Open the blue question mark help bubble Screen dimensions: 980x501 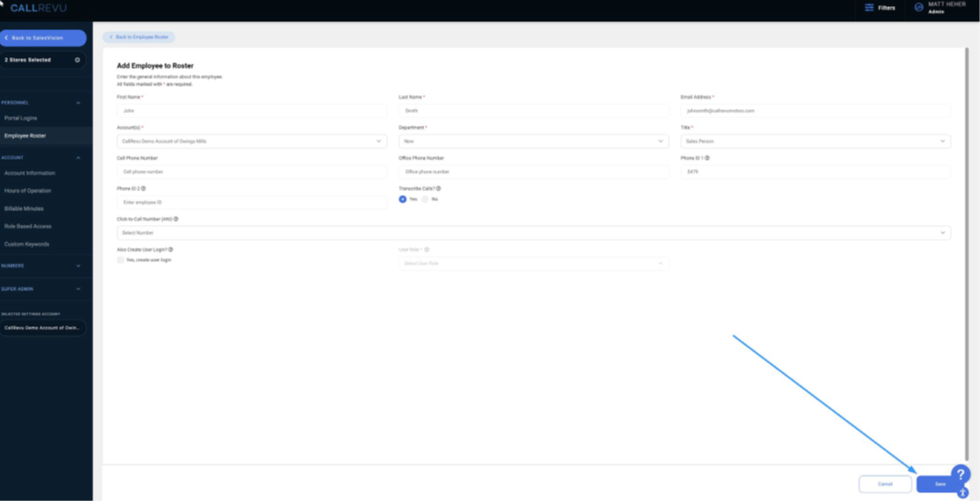point(960,475)
